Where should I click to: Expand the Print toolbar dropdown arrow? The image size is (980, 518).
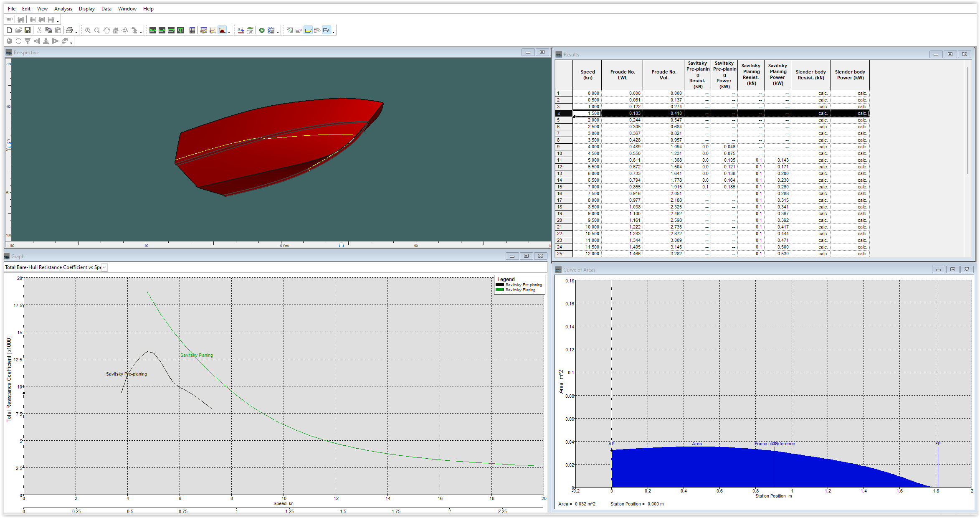click(x=76, y=32)
